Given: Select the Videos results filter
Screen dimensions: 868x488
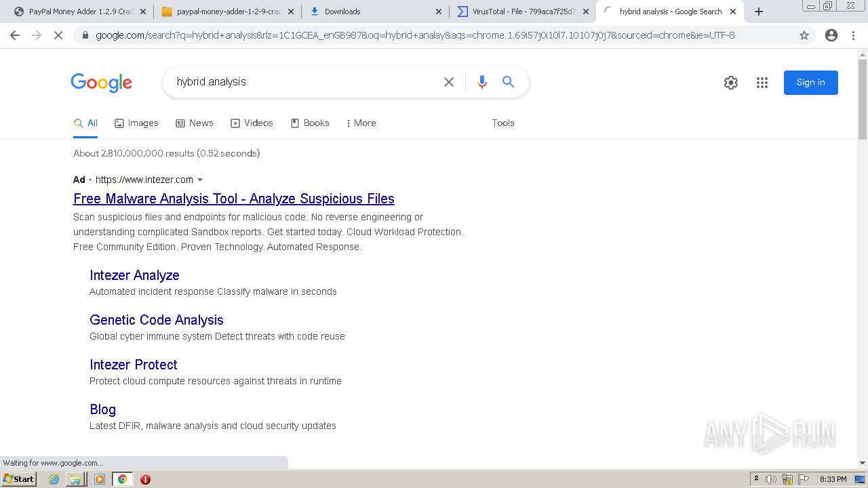Looking at the screenshot, I should (252, 123).
